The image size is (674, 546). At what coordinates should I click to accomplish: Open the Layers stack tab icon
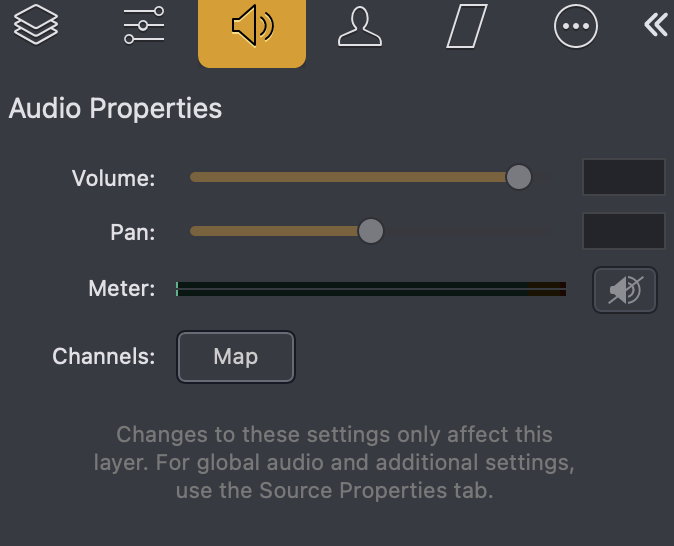(x=36, y=26)
